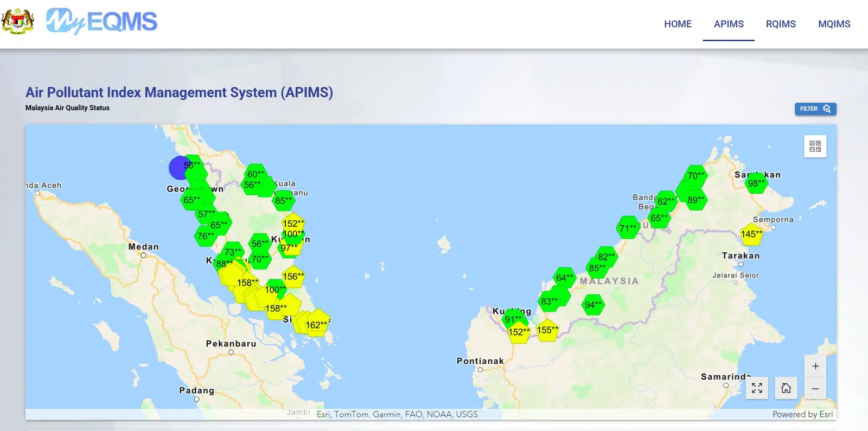Click the Air Pollutant Index Management System heading
The height and width of the screenshot is (431, 868).
(179, 92)
